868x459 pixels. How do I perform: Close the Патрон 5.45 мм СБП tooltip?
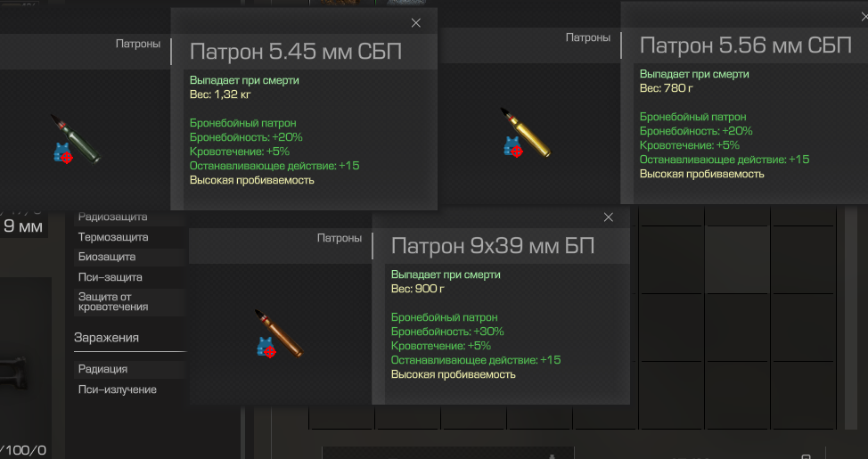[416, 23]
